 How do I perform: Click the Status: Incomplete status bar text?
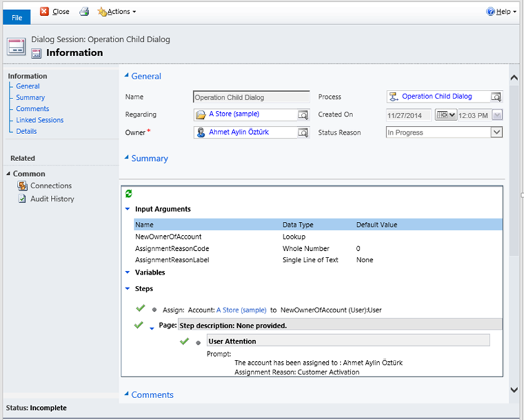coord(36,408)
